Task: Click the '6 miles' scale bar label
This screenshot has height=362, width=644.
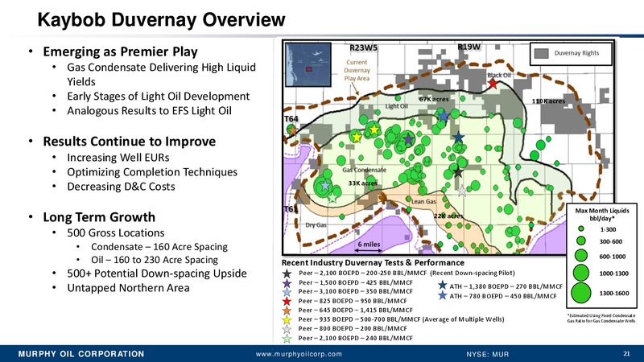Action: point(369,245)
